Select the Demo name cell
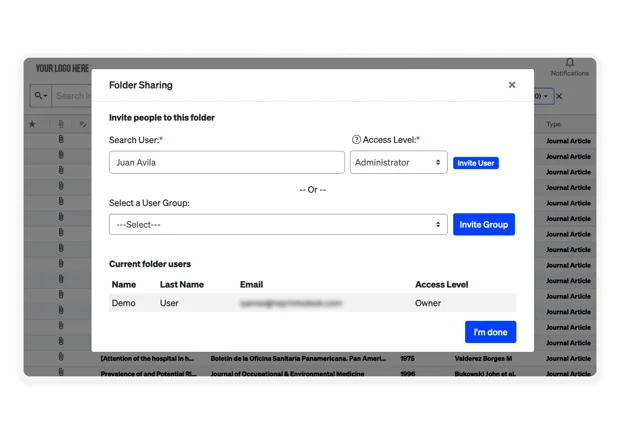Image resolution: width=620 pixels, height=434 pixels. [x=123, y=303]
